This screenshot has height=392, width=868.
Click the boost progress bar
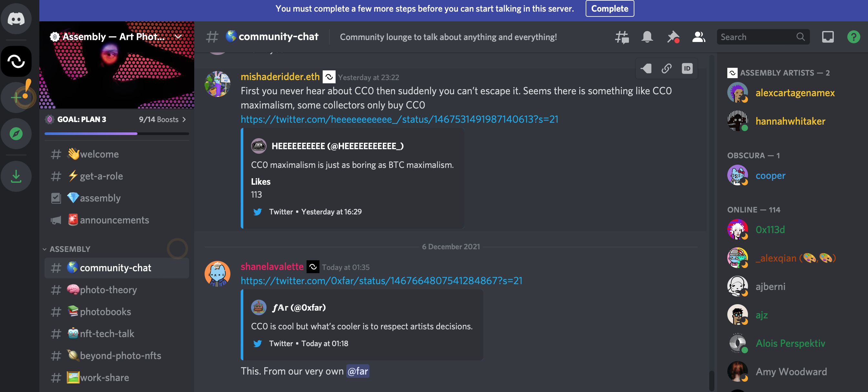(x=116, y=134)
